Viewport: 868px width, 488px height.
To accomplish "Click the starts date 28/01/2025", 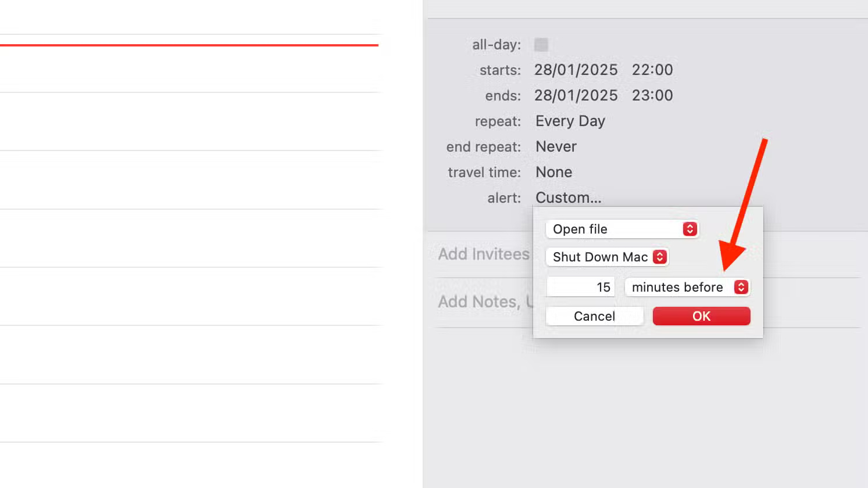I will [576, 70].
